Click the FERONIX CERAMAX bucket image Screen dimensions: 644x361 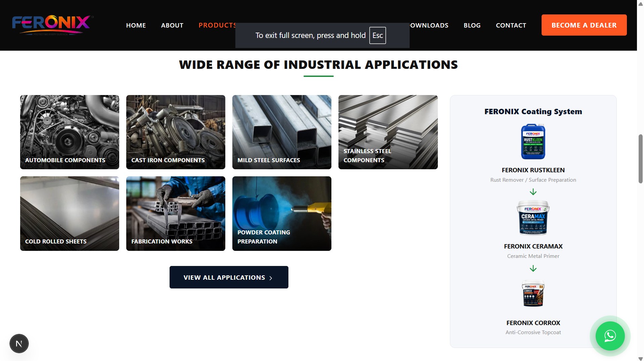(533, 218)
